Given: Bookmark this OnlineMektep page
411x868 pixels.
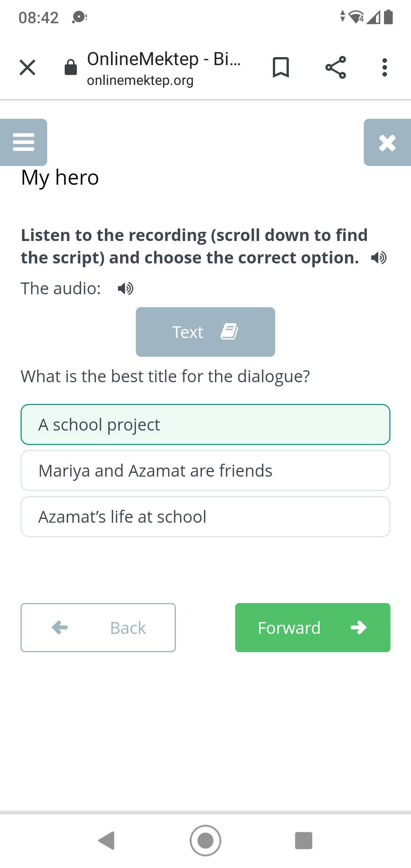Looking at the screenshot, I should [281, 67].
